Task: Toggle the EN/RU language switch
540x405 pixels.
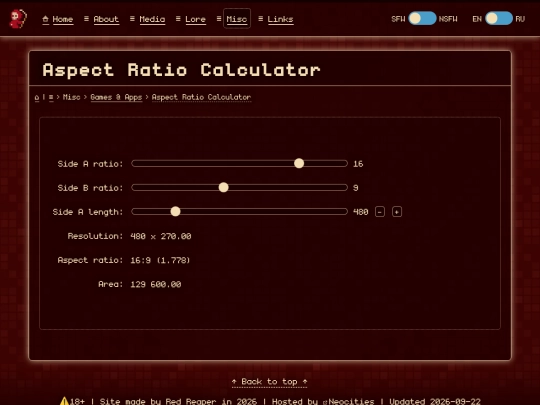Action: [499, 18]
